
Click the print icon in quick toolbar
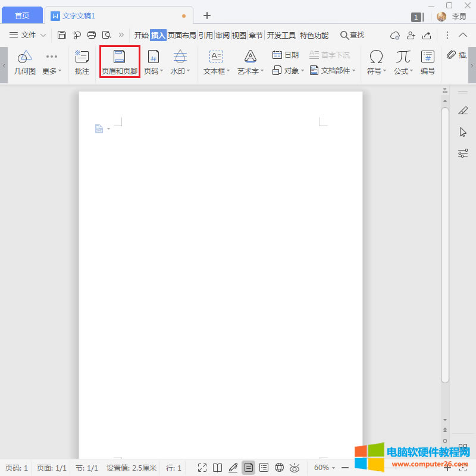pos(92,35)
